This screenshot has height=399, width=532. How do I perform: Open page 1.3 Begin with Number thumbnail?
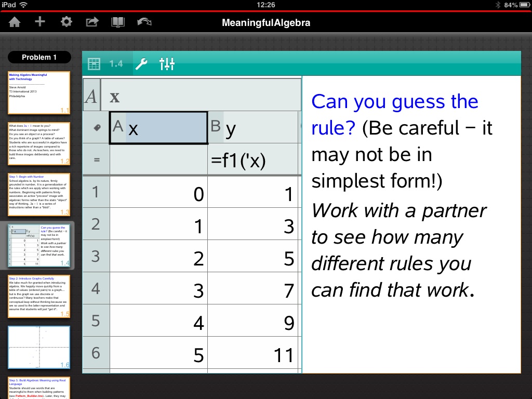[x=39, y=195]
